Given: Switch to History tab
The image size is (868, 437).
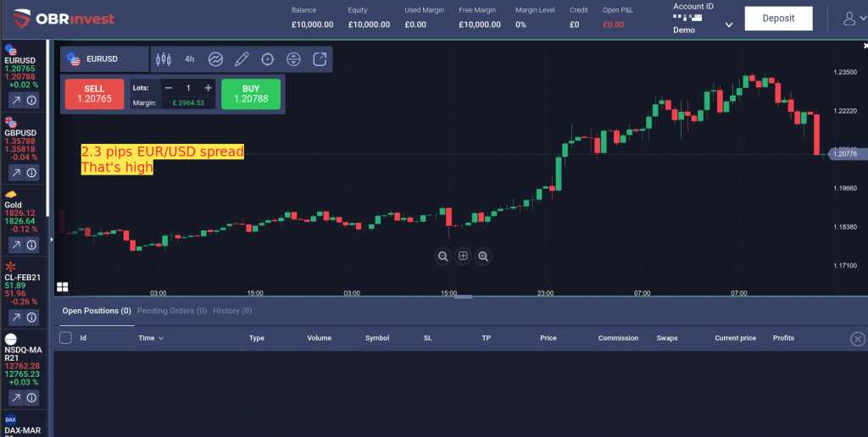Looking at the screenshot, I should 232,311.
